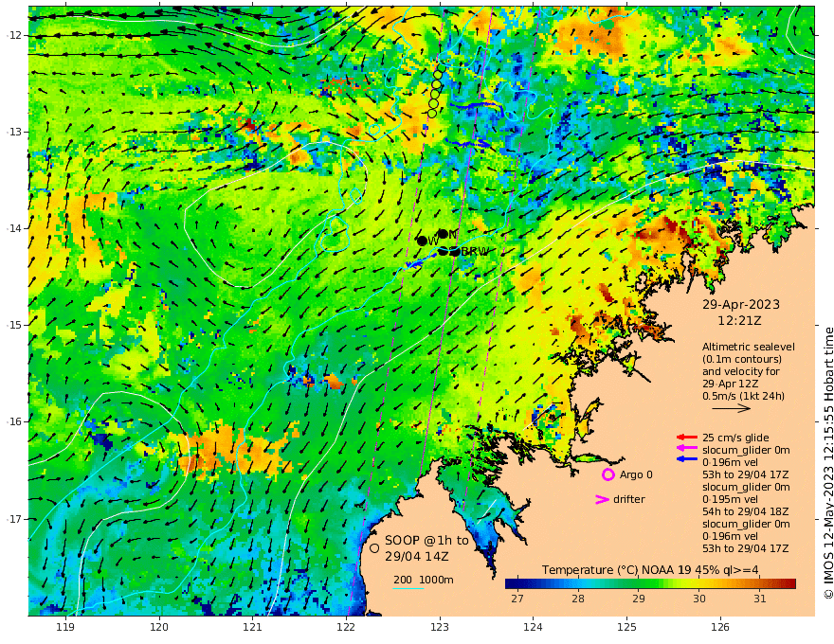Click the black dot marked W
The height and width of the screenshot is (644, 834).
pos(423,241)
